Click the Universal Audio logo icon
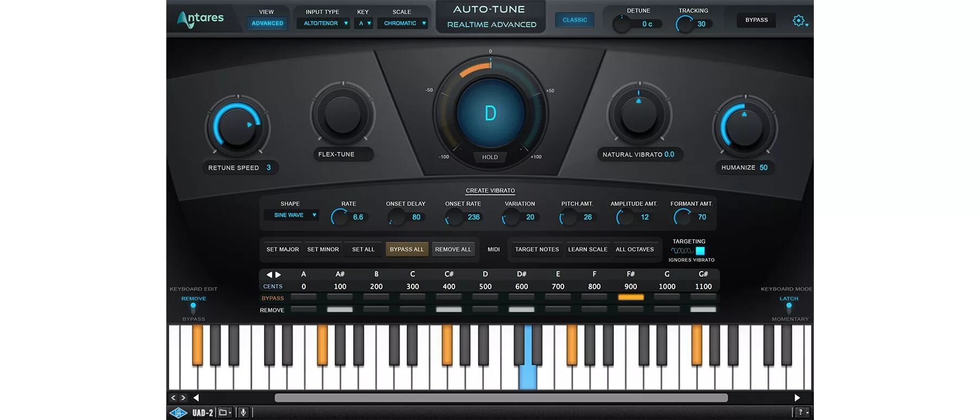980x420 pixels. coord(178,413)
